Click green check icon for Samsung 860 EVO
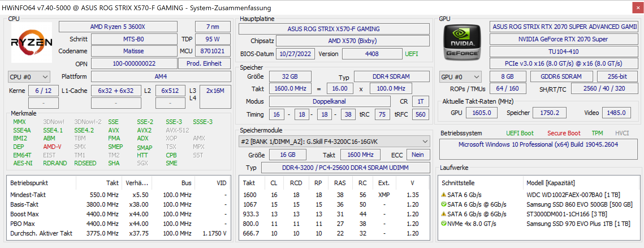The image size is (644, 248). tap(444, 204)
